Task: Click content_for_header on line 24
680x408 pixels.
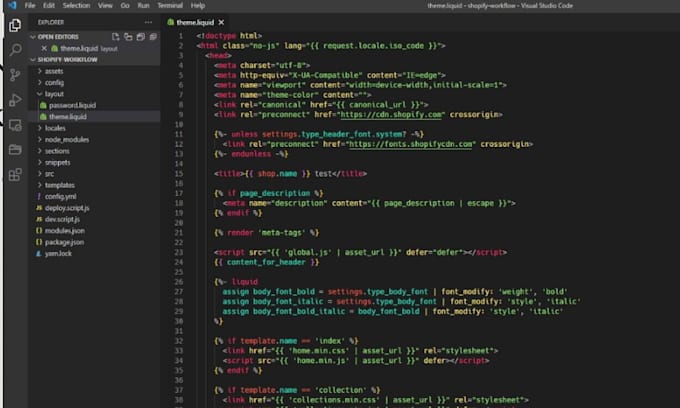Action: pyautogui.click(x=266, y=262)
